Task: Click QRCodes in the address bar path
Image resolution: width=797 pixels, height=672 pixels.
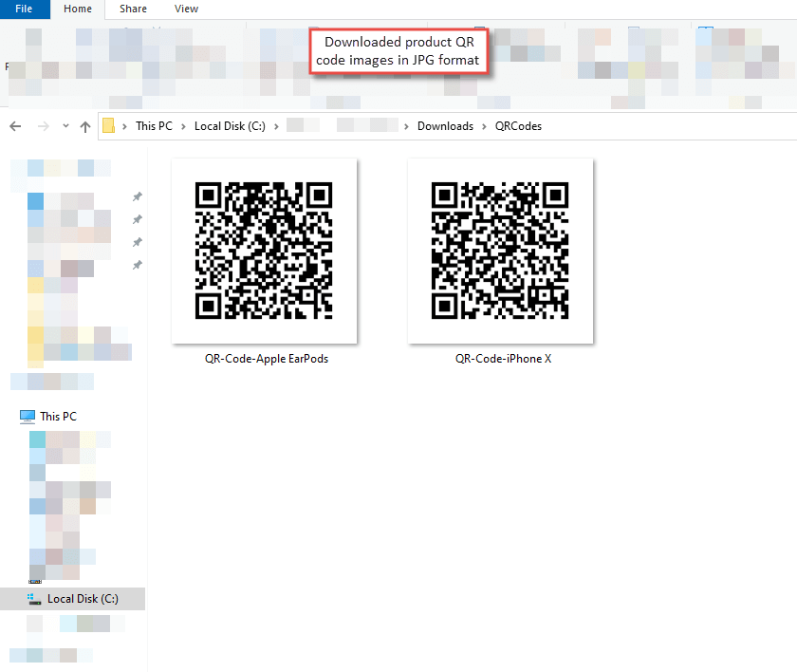Action: pos(518,125)
